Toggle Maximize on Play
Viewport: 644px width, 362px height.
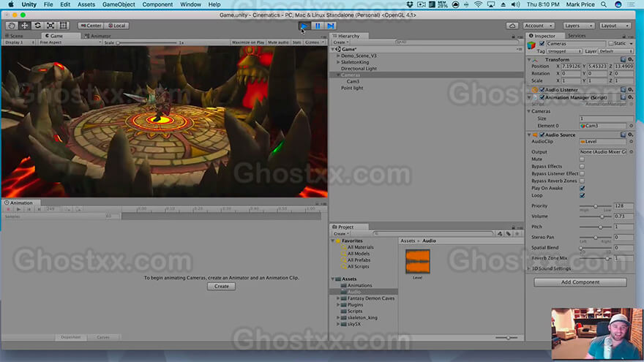coord(248,42)
